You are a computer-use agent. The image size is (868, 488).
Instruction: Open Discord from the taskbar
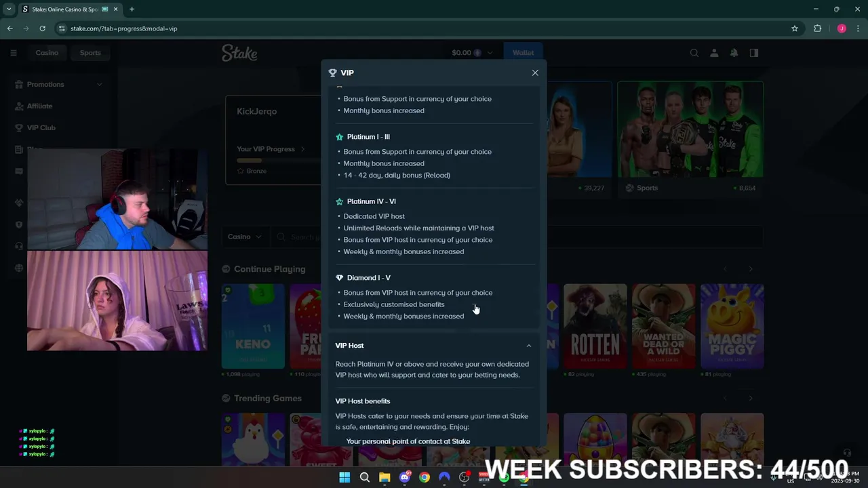[x=405, y=477]
